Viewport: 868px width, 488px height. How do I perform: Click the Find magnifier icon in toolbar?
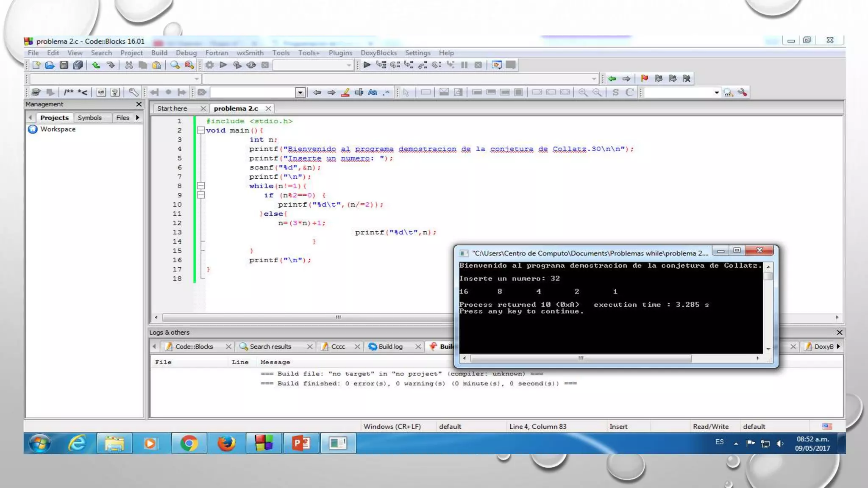tap(175, 65)
